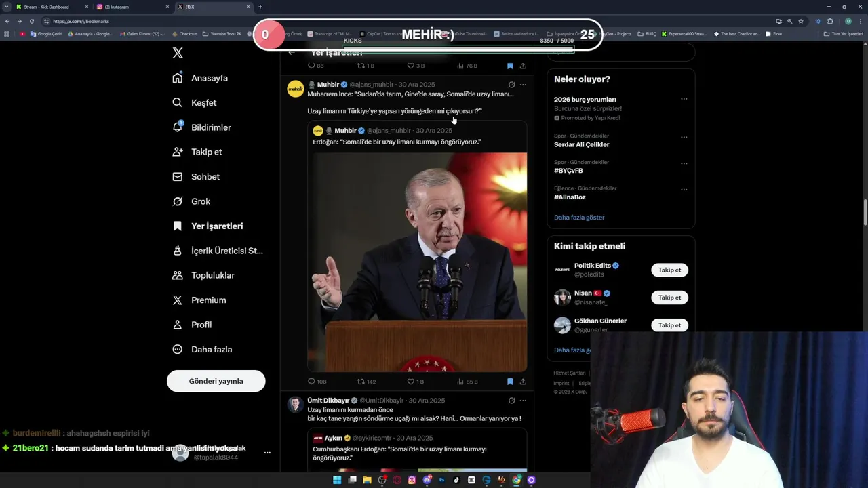The height and width of the screenshot is (488, 868).
Task: Open the three-dot menu on Ümit Dikbayır's post
Action: point(523,401)
